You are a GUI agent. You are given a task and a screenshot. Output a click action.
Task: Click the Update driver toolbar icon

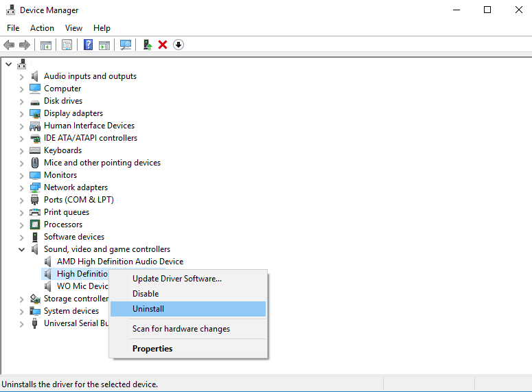pos(148,45)
